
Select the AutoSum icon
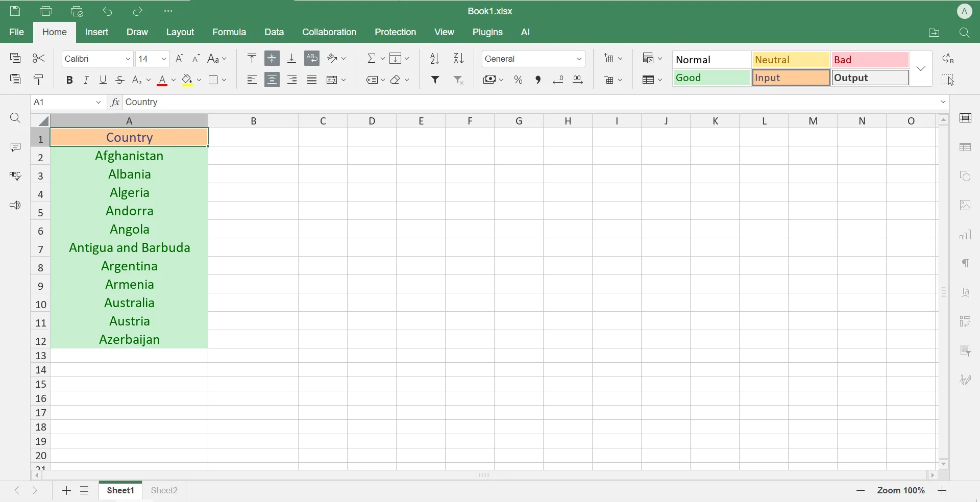click(x=372, y=58)
